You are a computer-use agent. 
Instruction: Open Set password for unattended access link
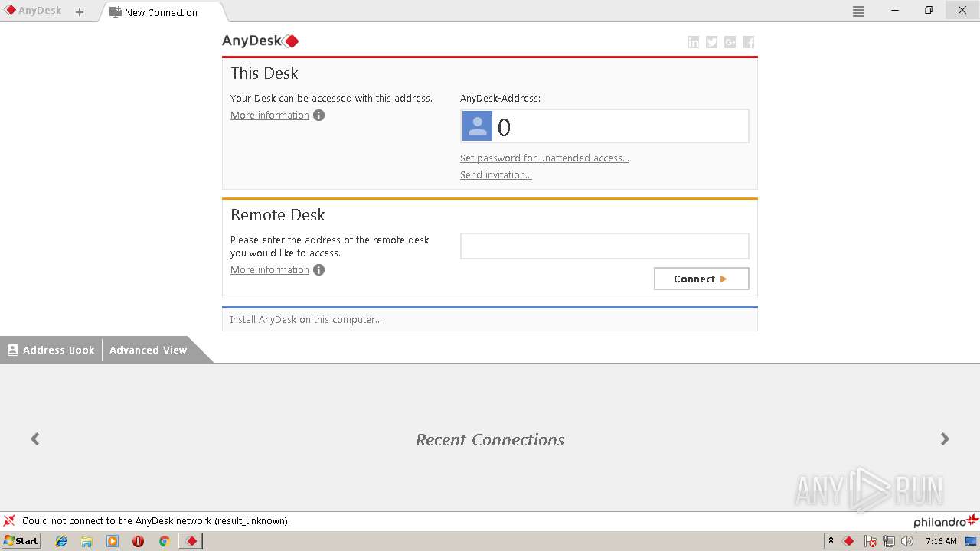(x=544, y=158)
